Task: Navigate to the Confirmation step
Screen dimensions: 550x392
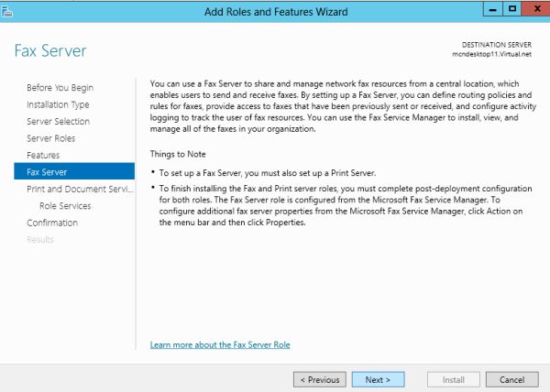Action: tap(52, 223)
